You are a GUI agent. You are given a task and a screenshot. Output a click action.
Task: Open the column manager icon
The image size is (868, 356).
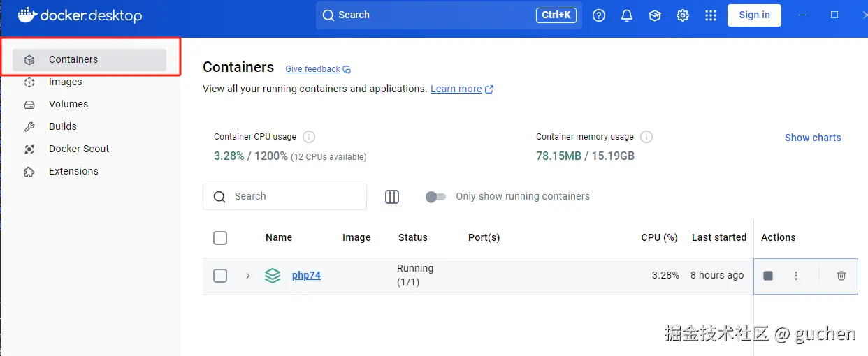click(x=392, y=197)
